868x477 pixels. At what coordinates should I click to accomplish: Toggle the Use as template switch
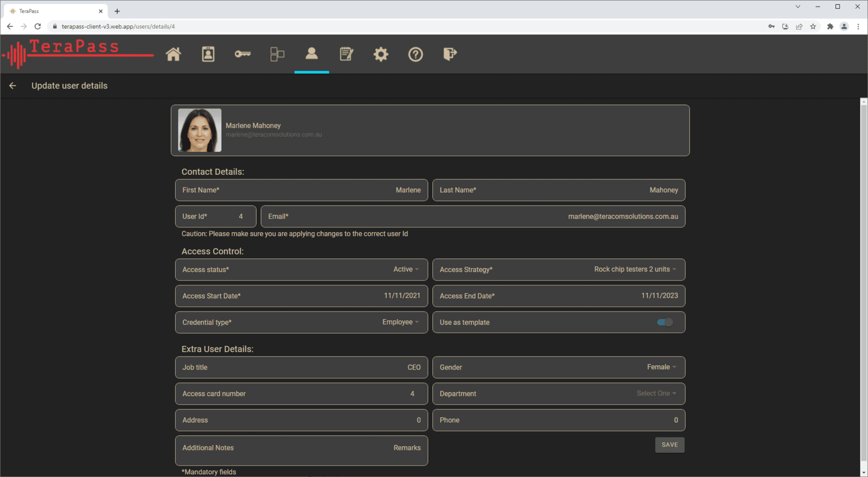pos(665,322)
